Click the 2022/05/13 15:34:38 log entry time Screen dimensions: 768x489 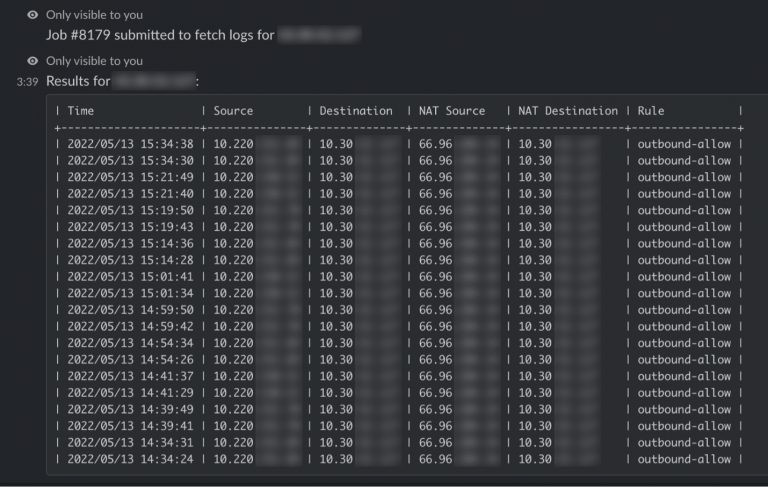130,144
